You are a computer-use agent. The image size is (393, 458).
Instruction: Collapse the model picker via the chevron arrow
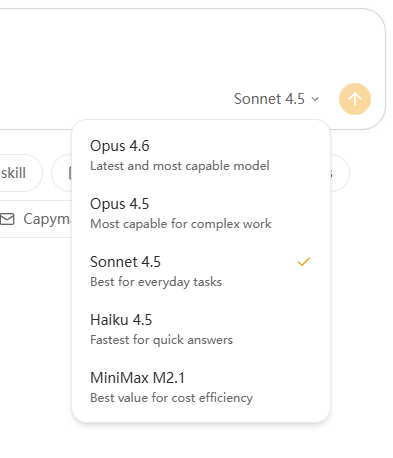tap(315, 99)
